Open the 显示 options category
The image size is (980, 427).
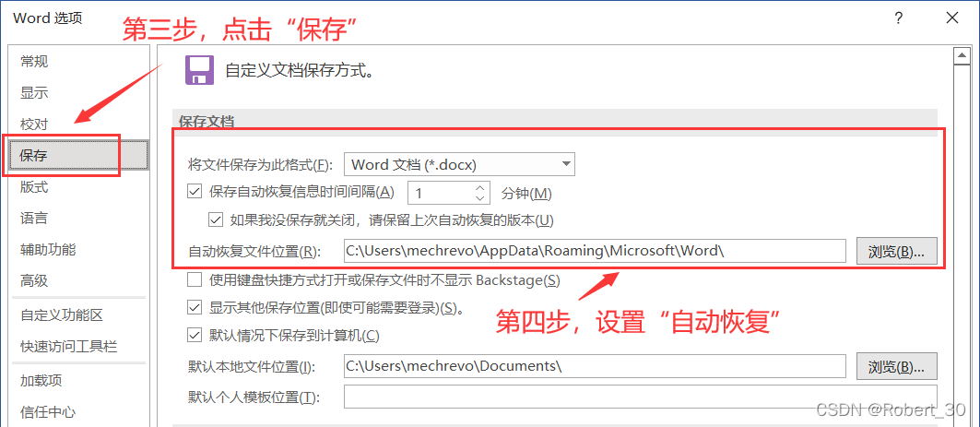(x=34, y=93)
